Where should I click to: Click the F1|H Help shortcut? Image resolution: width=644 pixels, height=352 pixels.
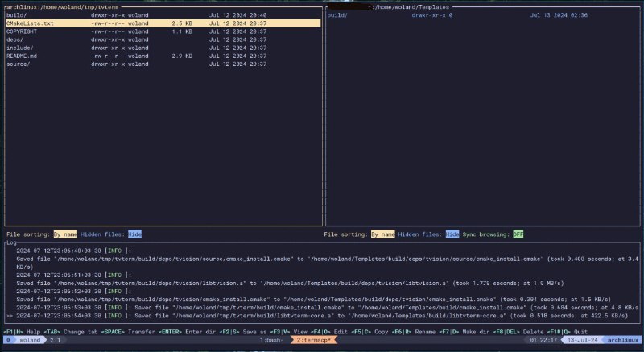click(x=22, y=332)
